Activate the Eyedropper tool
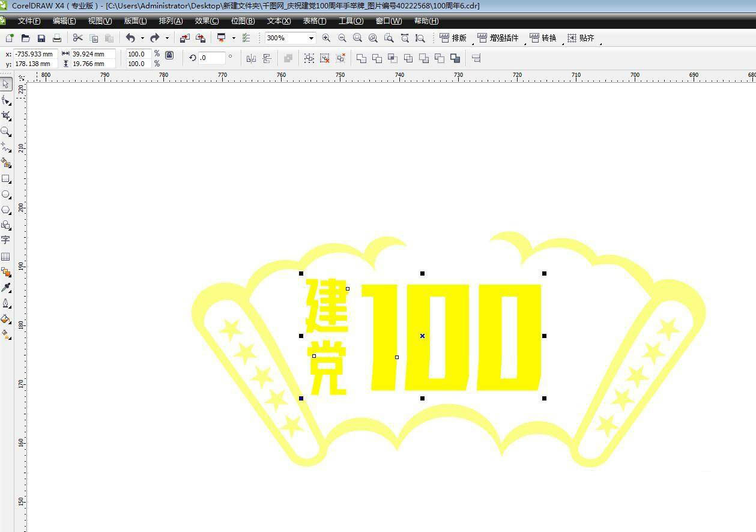This screenshot has height=532, width=756. (x=6, y=288)
